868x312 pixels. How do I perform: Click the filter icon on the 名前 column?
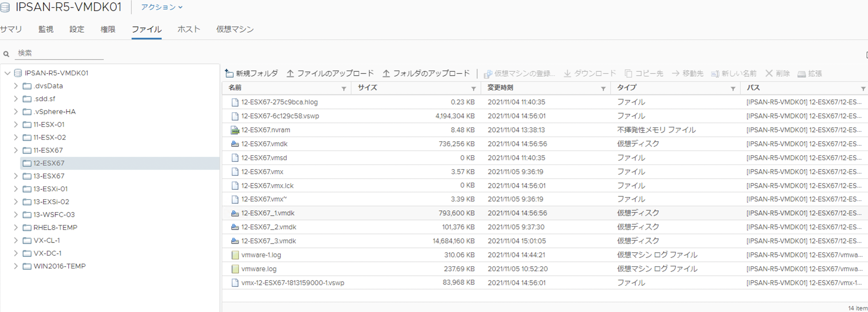[344, 88]
